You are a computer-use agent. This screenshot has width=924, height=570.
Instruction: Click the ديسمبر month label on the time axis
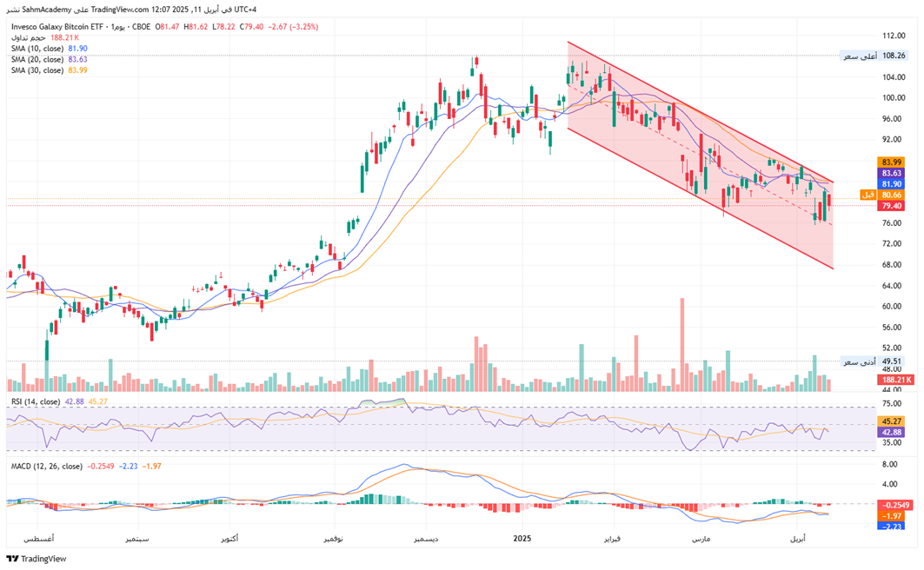(x=425, y=539)
